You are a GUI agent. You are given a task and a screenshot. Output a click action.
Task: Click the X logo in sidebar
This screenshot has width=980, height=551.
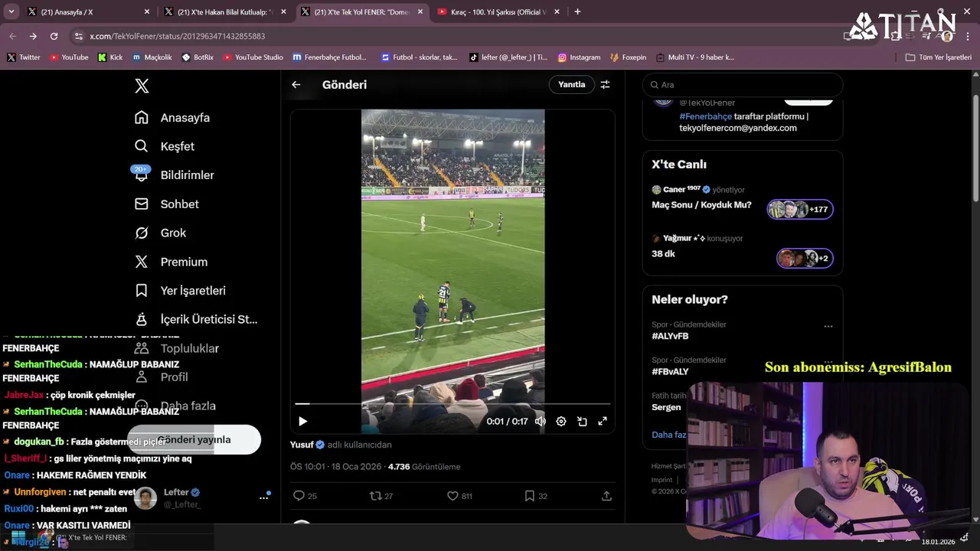point(142,86)
